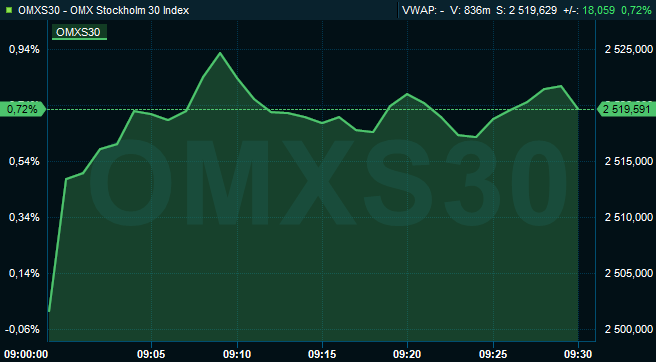The width and height of the screenshot is (656, 362).
Task: Click the 2 525,000 price axis label
Action: [x=629, y=49]
